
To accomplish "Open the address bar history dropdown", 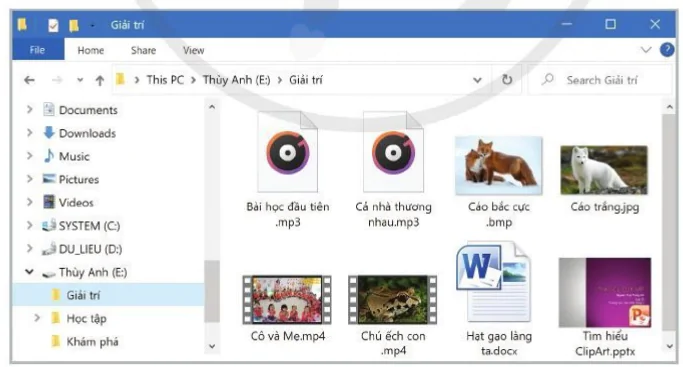I will point(477,80).
